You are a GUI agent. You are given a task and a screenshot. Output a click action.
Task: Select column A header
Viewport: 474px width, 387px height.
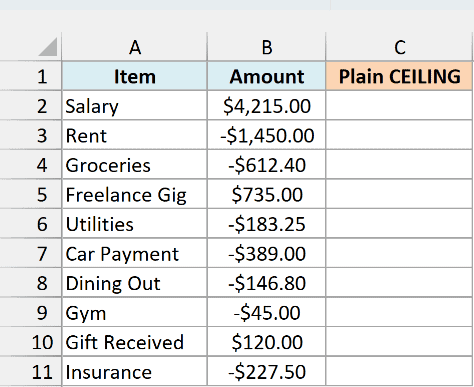point(134,47)
